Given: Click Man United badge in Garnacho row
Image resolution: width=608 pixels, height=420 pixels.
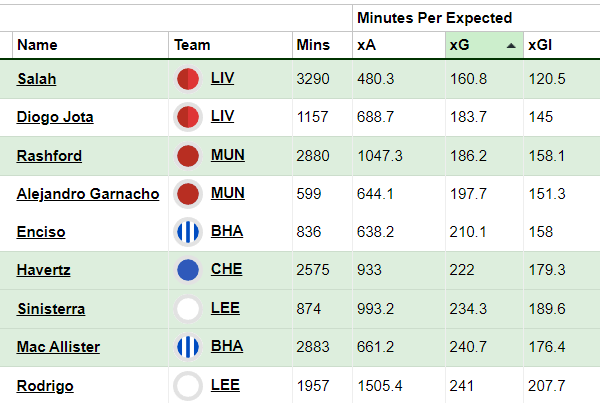Looking at the screenshot, I should (x=188, y=194).
